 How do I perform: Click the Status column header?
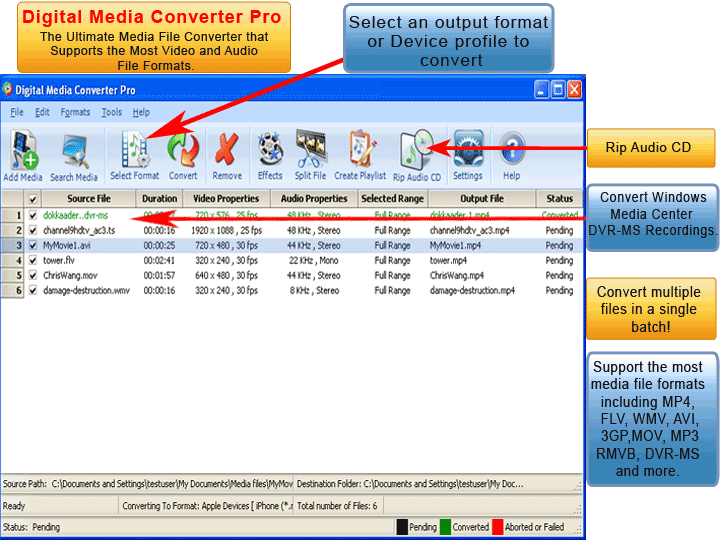coord(559,199)
